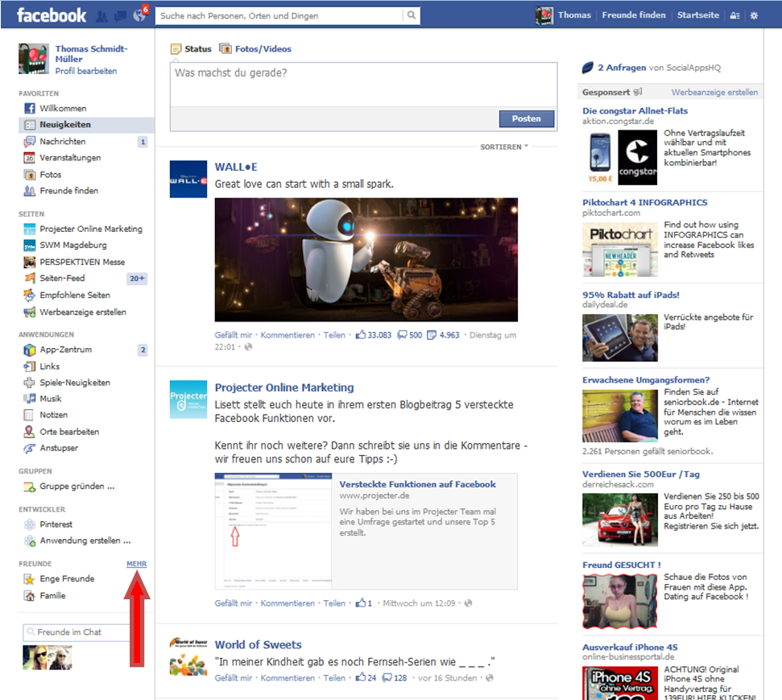
Task: Click App-Zentrum icon
Action: pyautogui.click(x=30, y=350)
